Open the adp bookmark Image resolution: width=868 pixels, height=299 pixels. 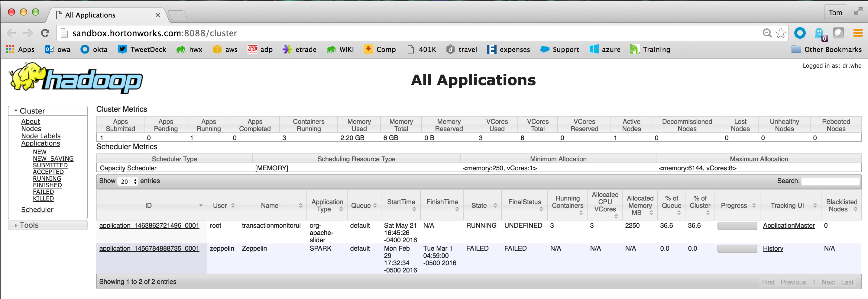(x=260, y=49)
